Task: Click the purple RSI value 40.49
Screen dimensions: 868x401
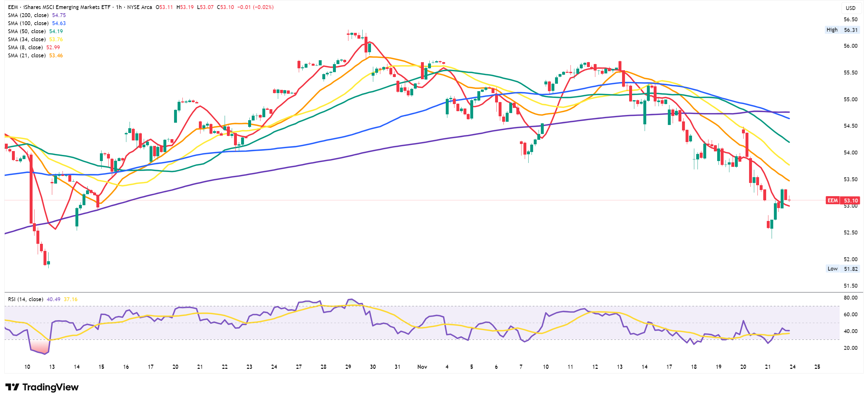Action: 53,299
